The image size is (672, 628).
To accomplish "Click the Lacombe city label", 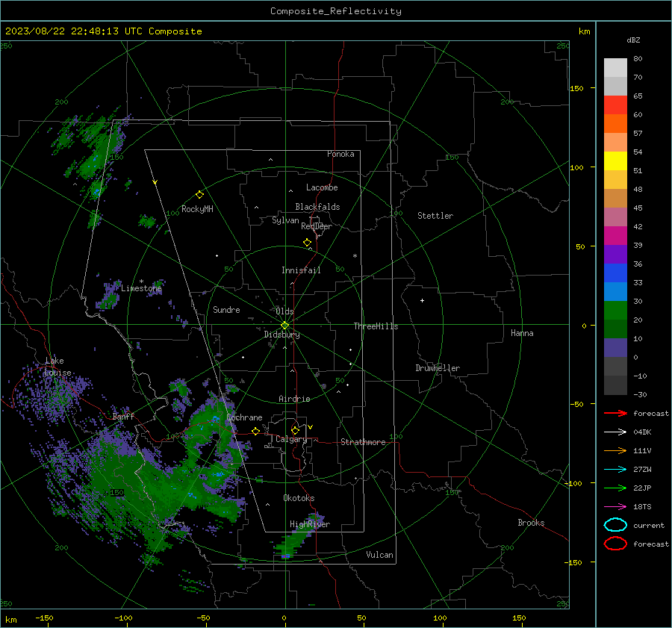I will point(322,187).
